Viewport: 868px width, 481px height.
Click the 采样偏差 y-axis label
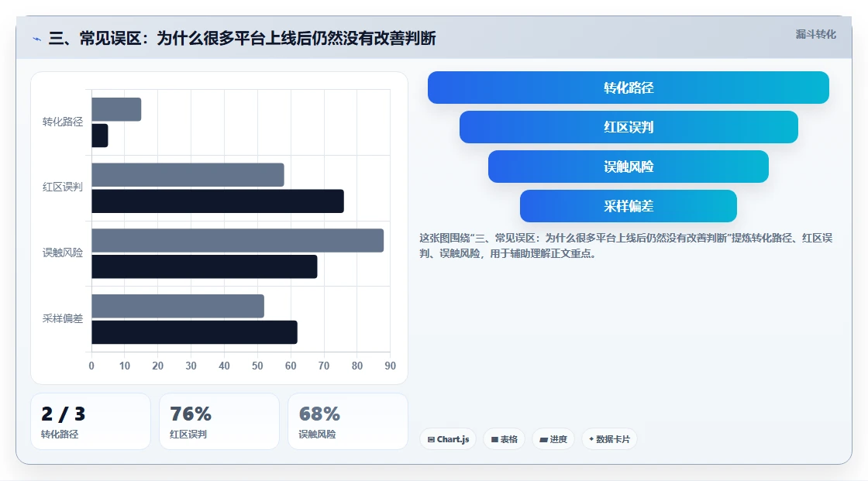click(x=63, y=319)
